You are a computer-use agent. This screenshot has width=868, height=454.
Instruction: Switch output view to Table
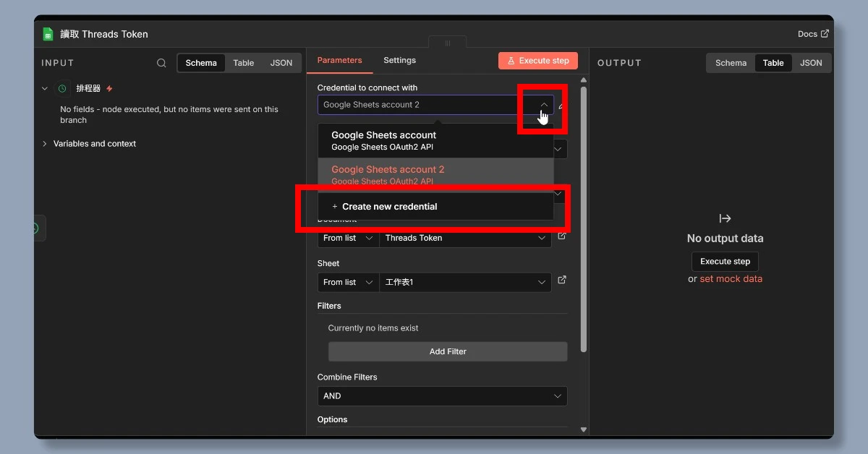(773, 63)
